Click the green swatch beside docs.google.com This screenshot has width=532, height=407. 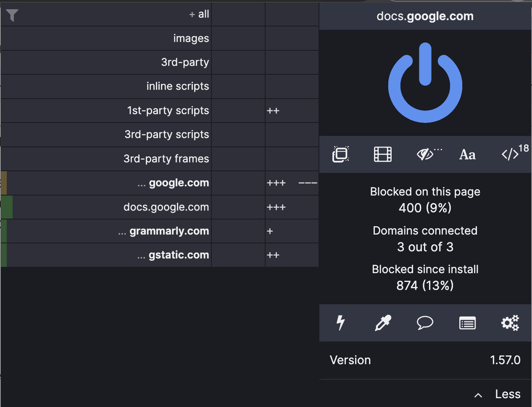click(6, 207)
